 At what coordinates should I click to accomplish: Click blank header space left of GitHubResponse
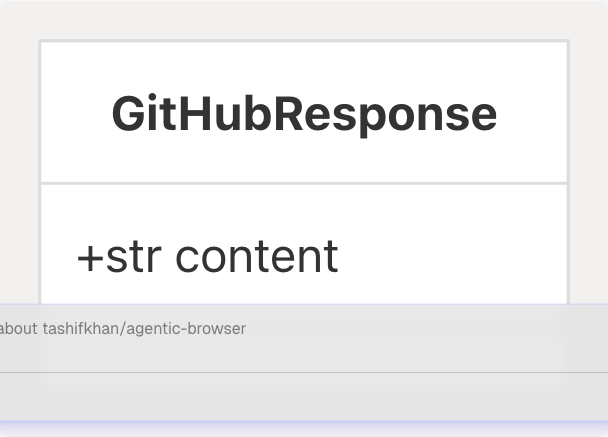(x=75, y=114)
